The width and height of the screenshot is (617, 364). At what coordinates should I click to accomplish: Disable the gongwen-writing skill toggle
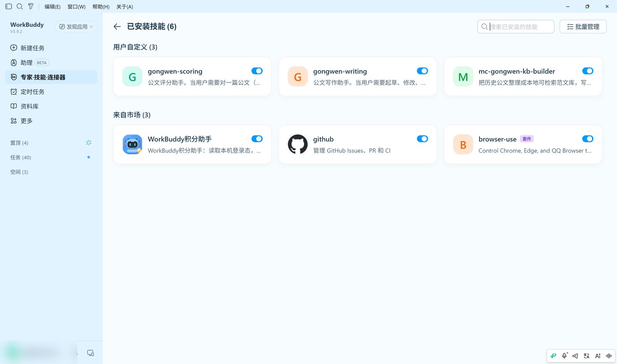[422, 71]
